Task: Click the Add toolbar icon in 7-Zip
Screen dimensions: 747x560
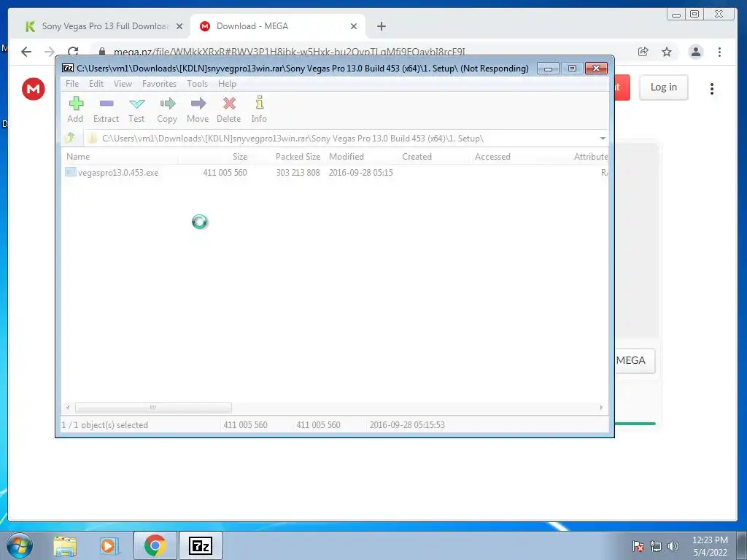Action: click(75, 109)
